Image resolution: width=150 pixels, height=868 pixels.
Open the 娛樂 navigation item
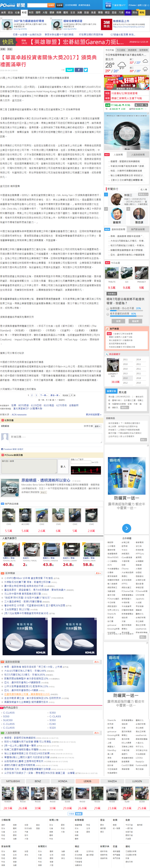[59, 12]
